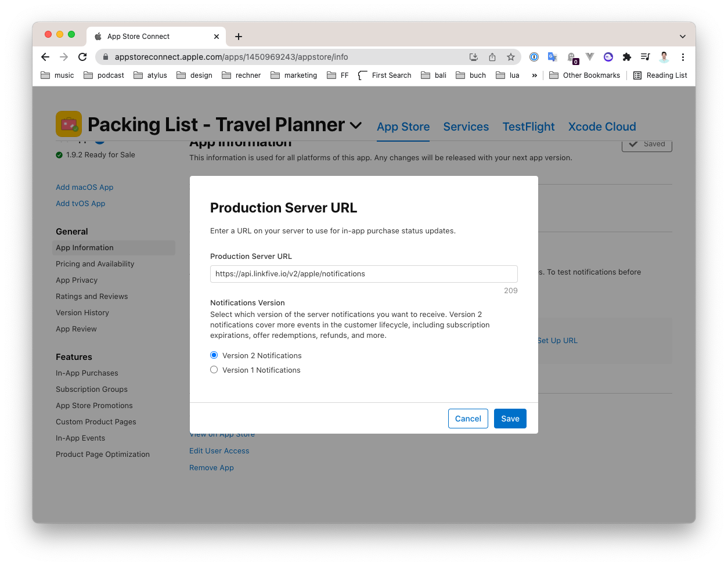The width and height of the screenshot is (728, 566).
Task: Reload page with the browser refresh icon
Action: [x=82, y=57]
